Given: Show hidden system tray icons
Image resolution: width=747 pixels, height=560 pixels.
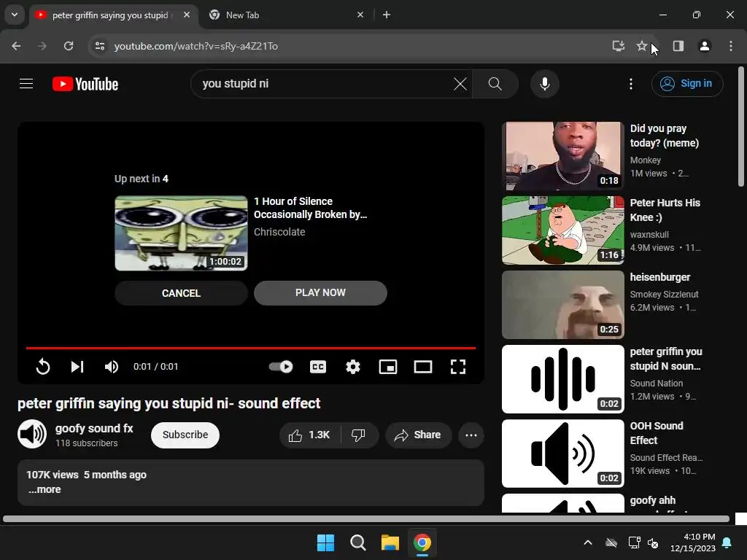Looking at the screenshot, I should pos(588,542).
